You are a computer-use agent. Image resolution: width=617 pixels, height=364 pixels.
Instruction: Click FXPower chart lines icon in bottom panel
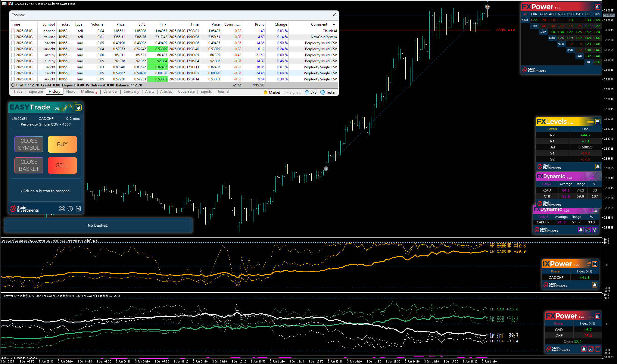click(591, 349)
